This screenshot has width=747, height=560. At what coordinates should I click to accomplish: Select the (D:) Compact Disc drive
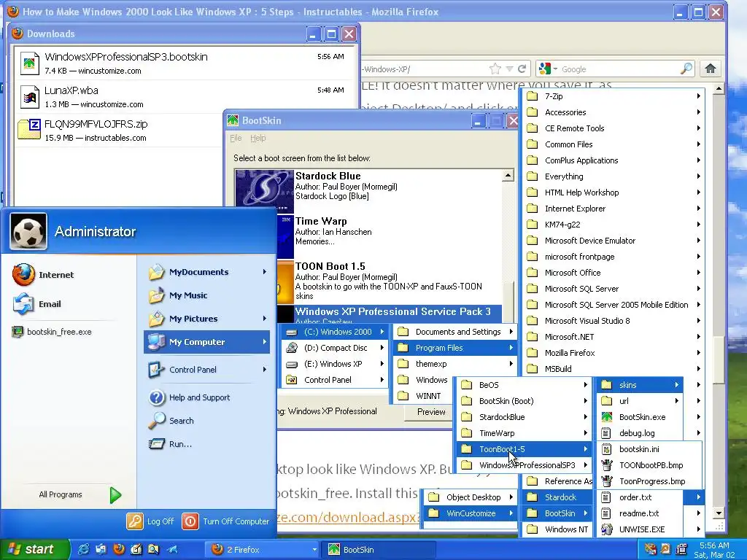pyautogui.click(x=334, y=348)
